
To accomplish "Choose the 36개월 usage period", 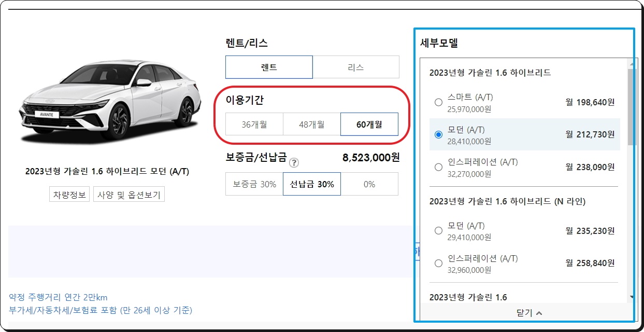I will coord(254,124).
